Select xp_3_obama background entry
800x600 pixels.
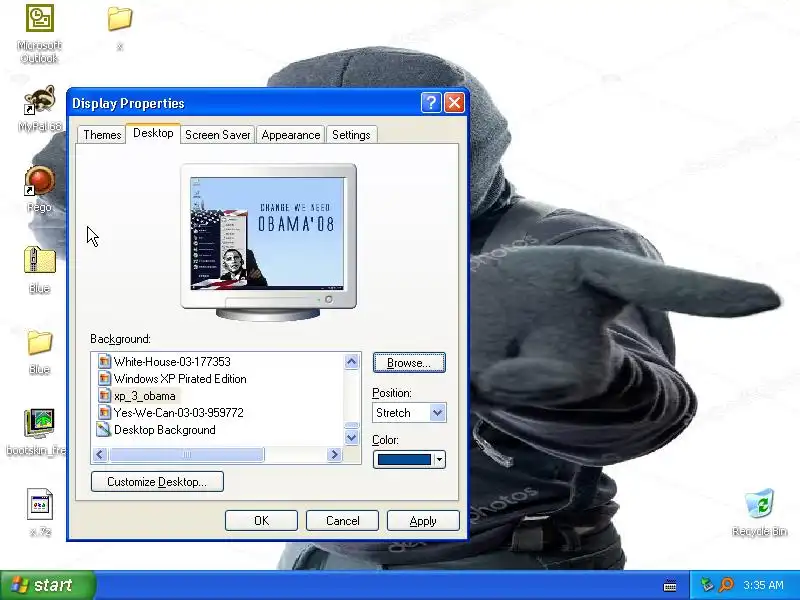pyautogui.click(x=144, y=395)
